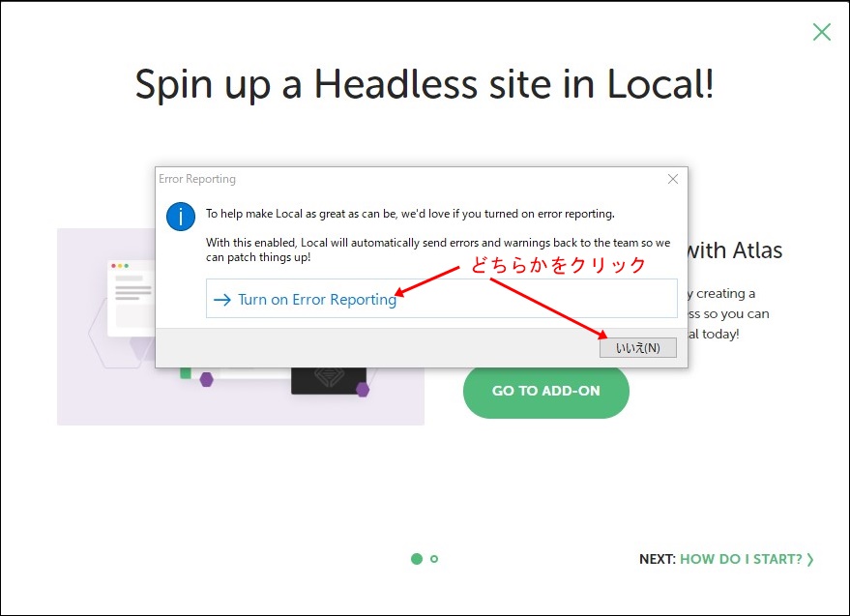
Task: Click the 'With this enabled, Local will' paragraph
Action: [438, 250]
